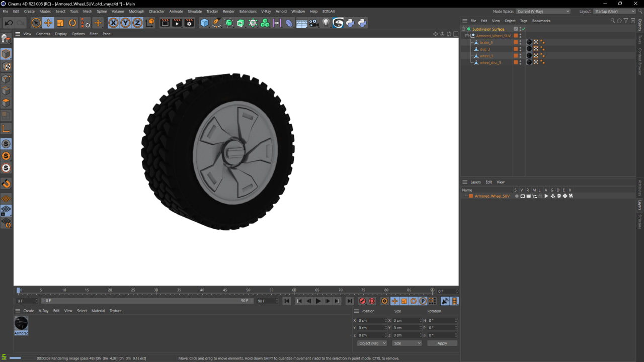
Task: Activate the Move tool in top toolbar
Action: [48, 23]
